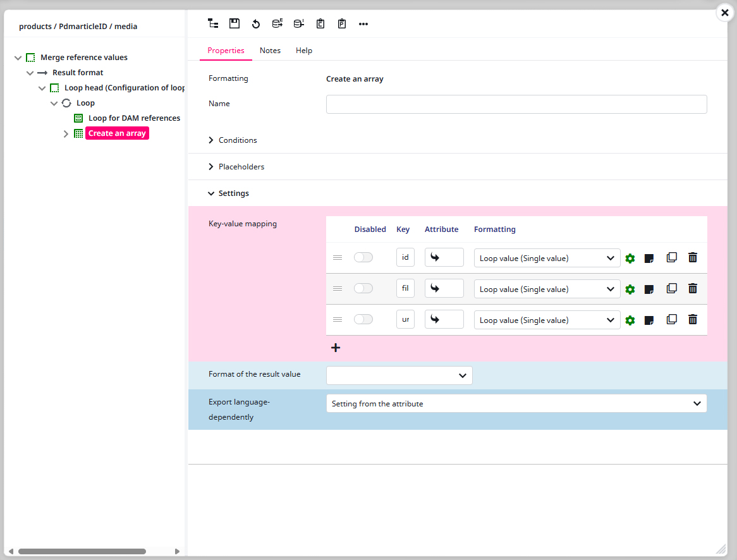Collapse the Loop tree node
The height and width of the screenshot is (560, 737).
point(54,103)
